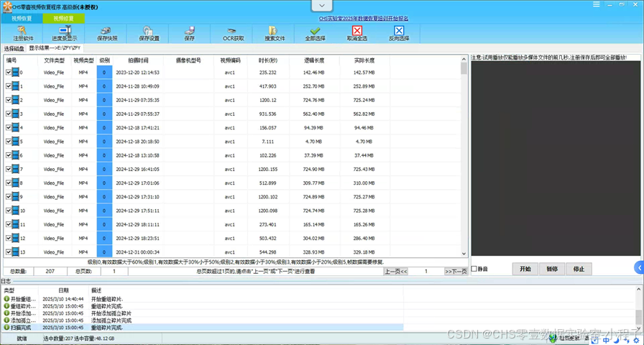This screenshot has width=644, height=345.
Task: Go to previous page with 上一页<<
Action: 396,272
